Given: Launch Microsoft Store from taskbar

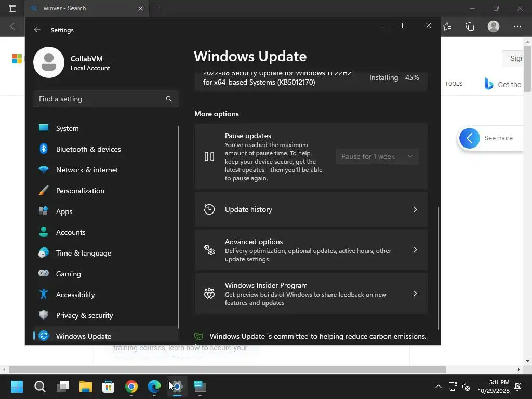Looking at the screenshot, I should [x=108, y=387].
